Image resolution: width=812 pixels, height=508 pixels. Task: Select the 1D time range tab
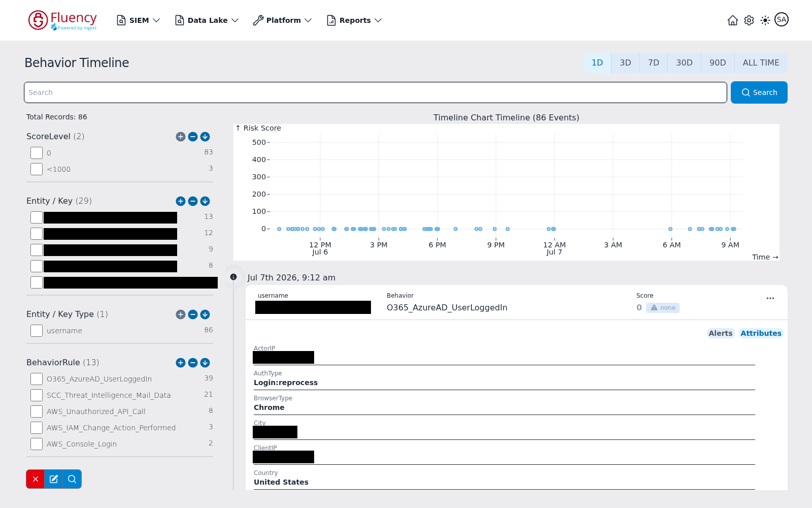pyautogui.click(x=597, y=63)
